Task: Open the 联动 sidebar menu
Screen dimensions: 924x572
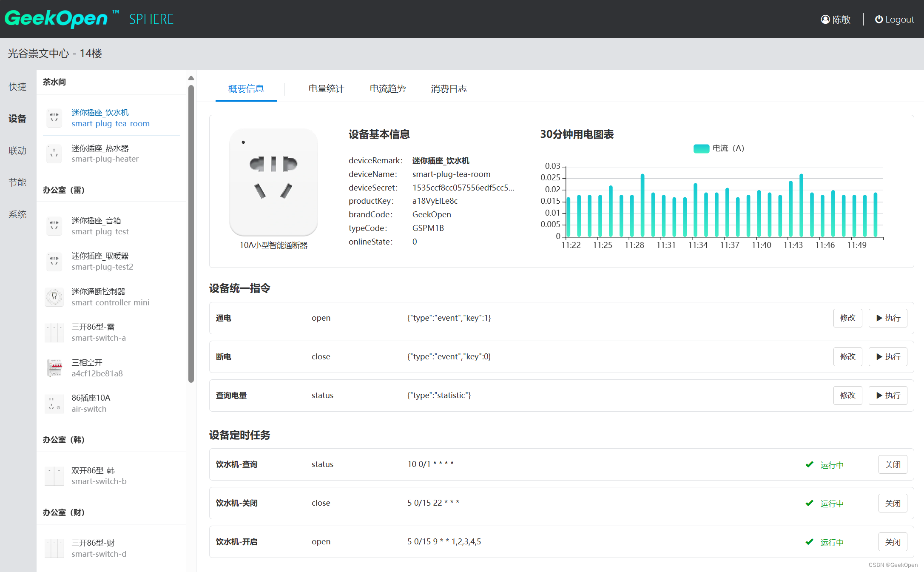Action: (17, 151)
